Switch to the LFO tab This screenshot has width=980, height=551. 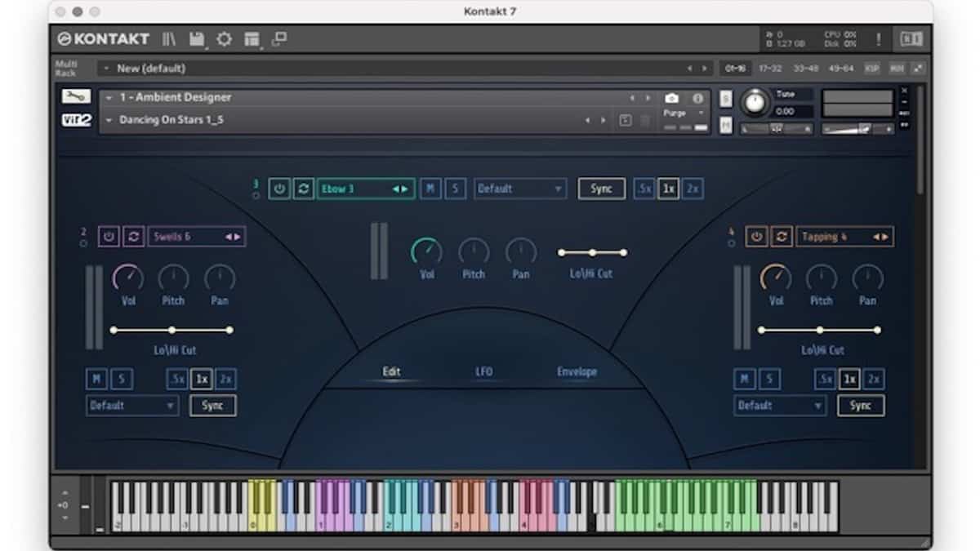484,372
